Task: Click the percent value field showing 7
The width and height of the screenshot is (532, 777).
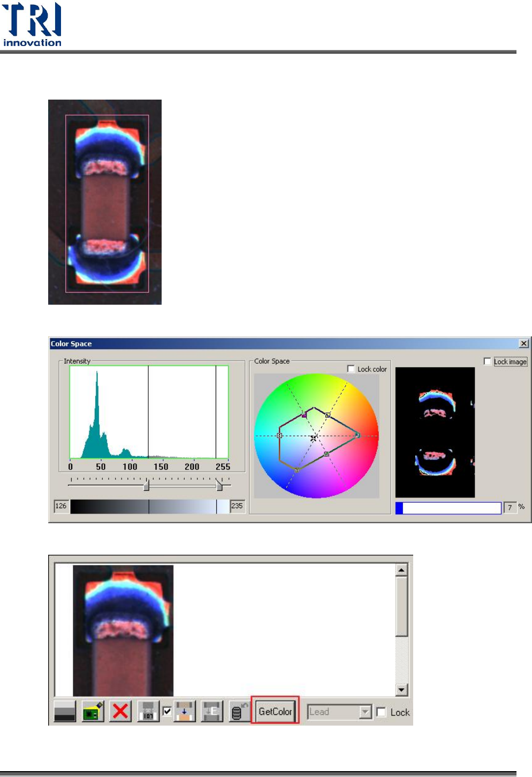Action: tap(510, 507)
